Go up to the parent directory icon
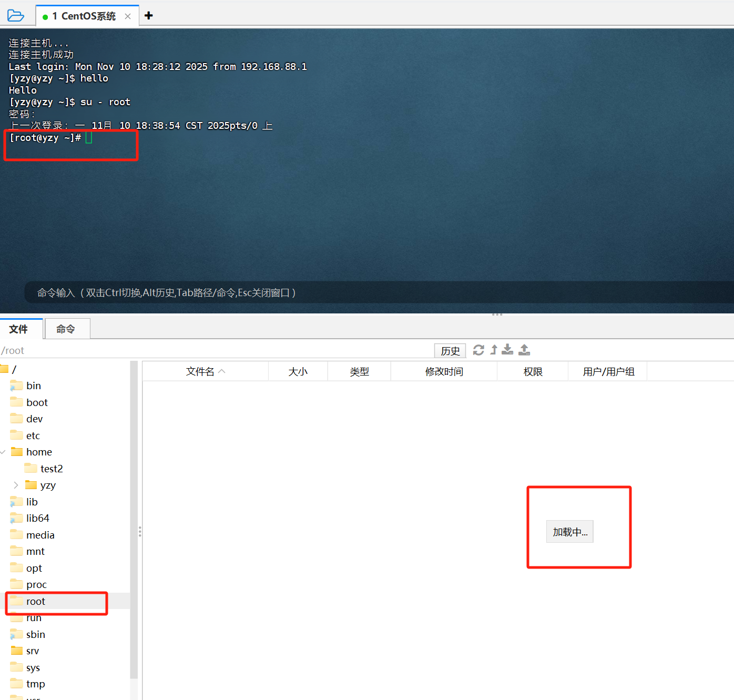Viewport: 734px width, 700px height. 494,350
